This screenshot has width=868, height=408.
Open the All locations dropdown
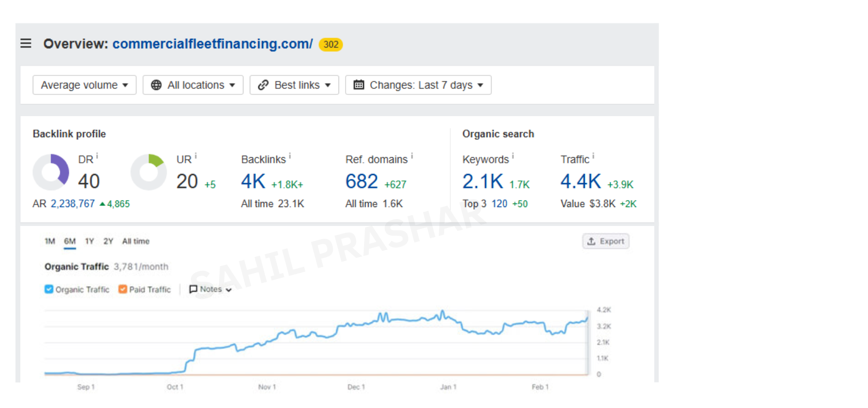(193, 85)
